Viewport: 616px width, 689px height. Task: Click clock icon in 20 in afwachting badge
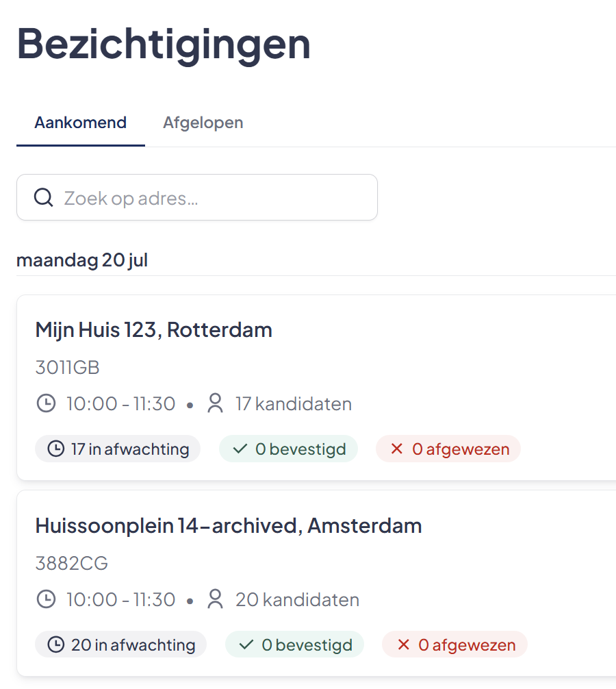[55, 645]
